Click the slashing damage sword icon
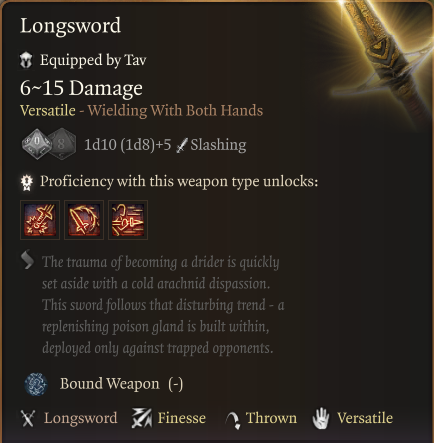 coord(182,145)
